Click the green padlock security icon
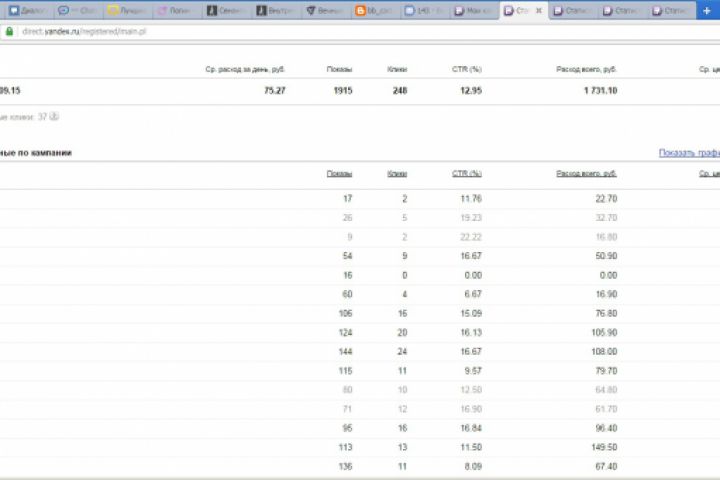The width and height of the screenshot is (720, 480). [x=9, y=32]
